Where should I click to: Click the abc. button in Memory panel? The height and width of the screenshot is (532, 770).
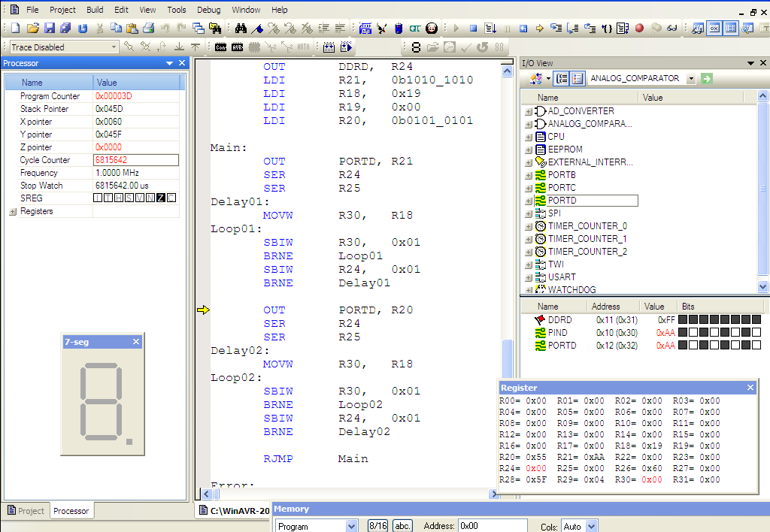(x=402, y=526)
